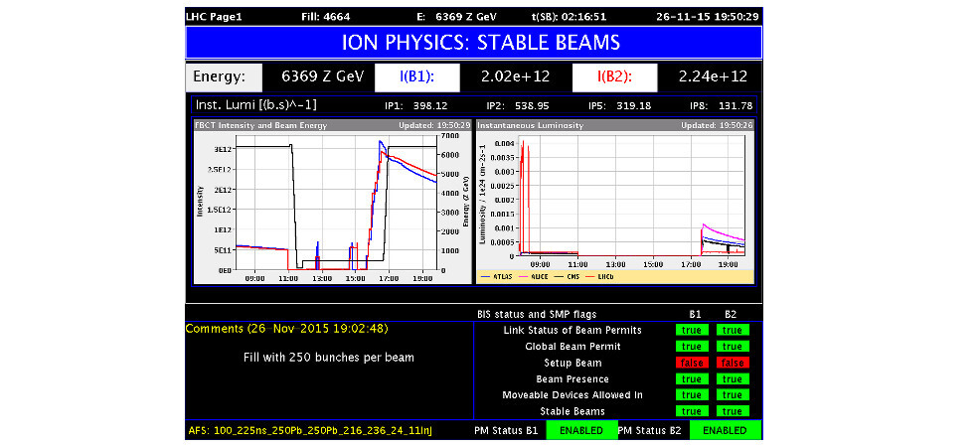Click the 'PM Status B2' label

coord(651,431)
